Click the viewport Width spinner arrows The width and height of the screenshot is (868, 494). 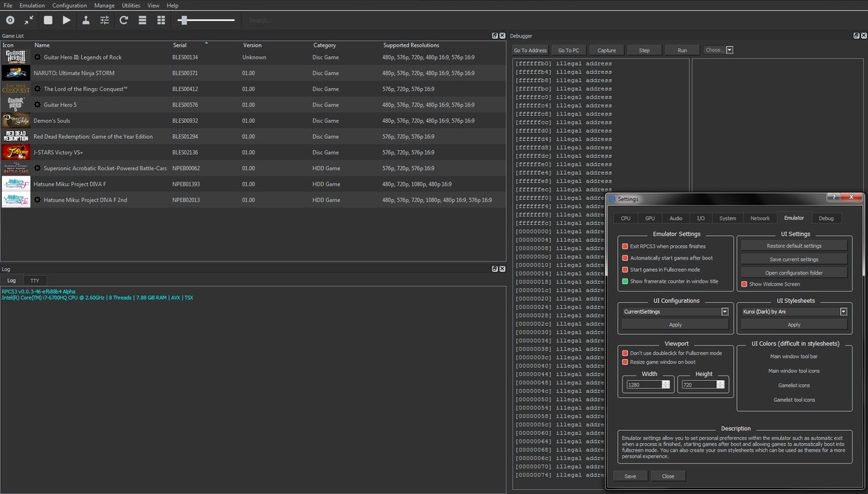click(665, 384)
